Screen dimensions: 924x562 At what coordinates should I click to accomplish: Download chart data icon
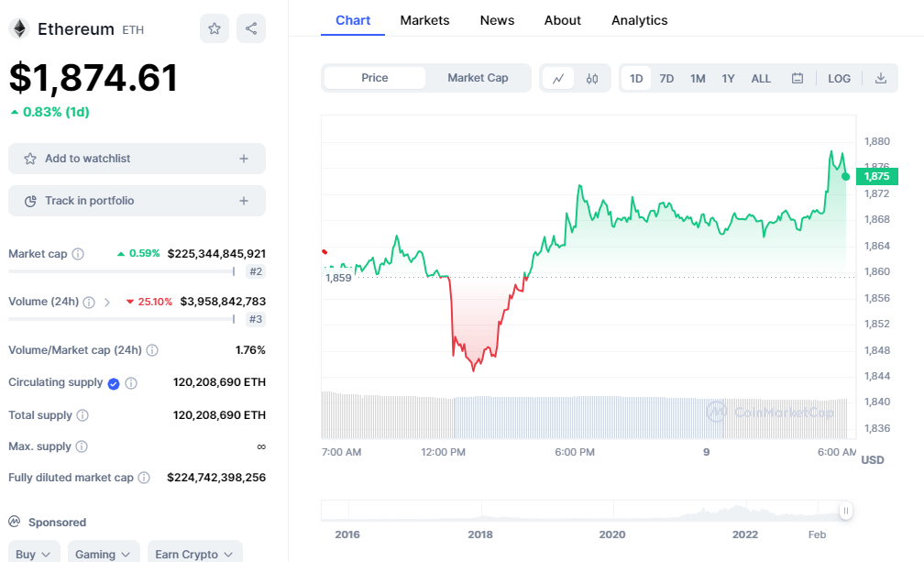point(880,78)
